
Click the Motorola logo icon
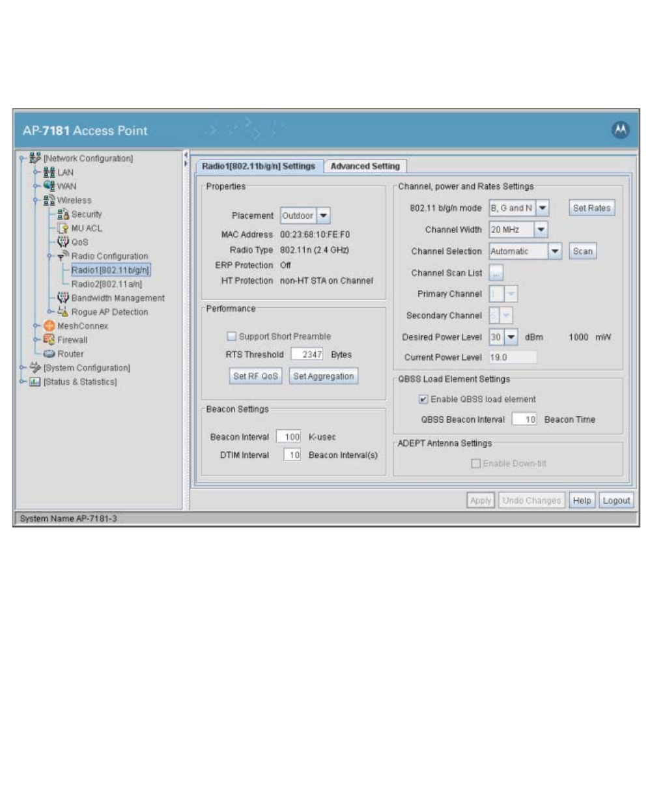pos(620,130)
